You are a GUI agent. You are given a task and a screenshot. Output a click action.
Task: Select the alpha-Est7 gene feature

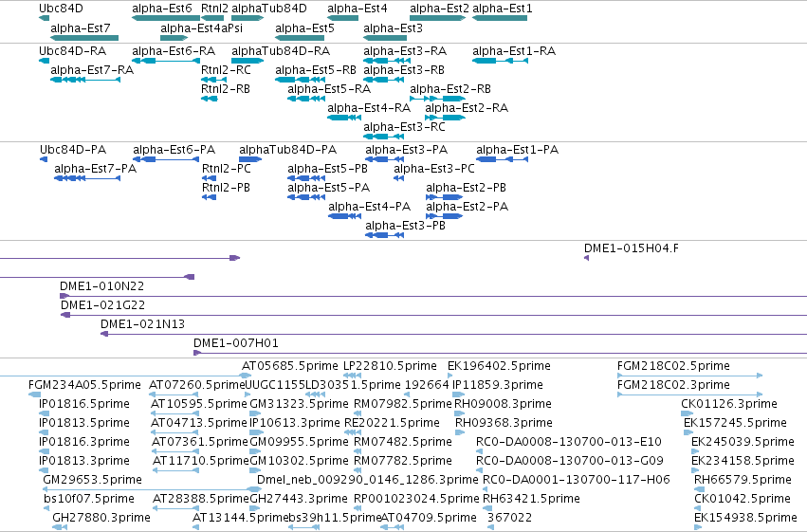[x=84, y=38]
